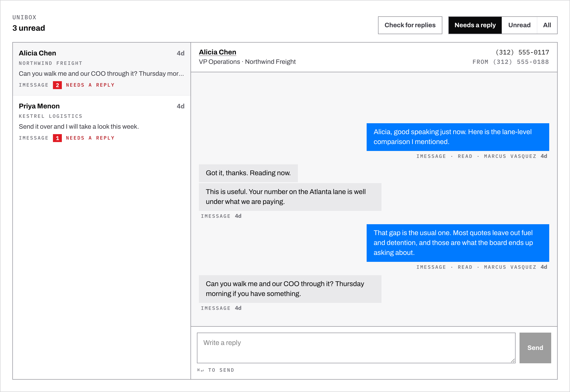Open Alicia Chen's contact link in header

[217, 52]
